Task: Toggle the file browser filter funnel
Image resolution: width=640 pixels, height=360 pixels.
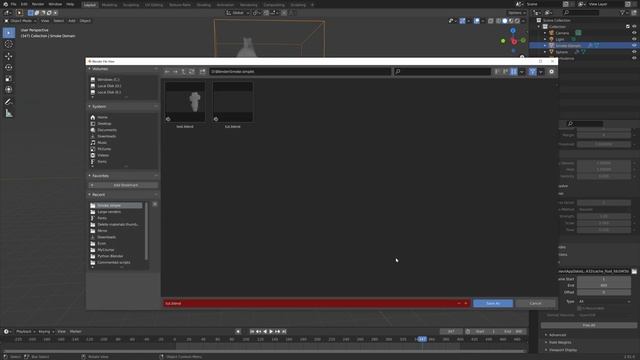Action: pos(533,72)
